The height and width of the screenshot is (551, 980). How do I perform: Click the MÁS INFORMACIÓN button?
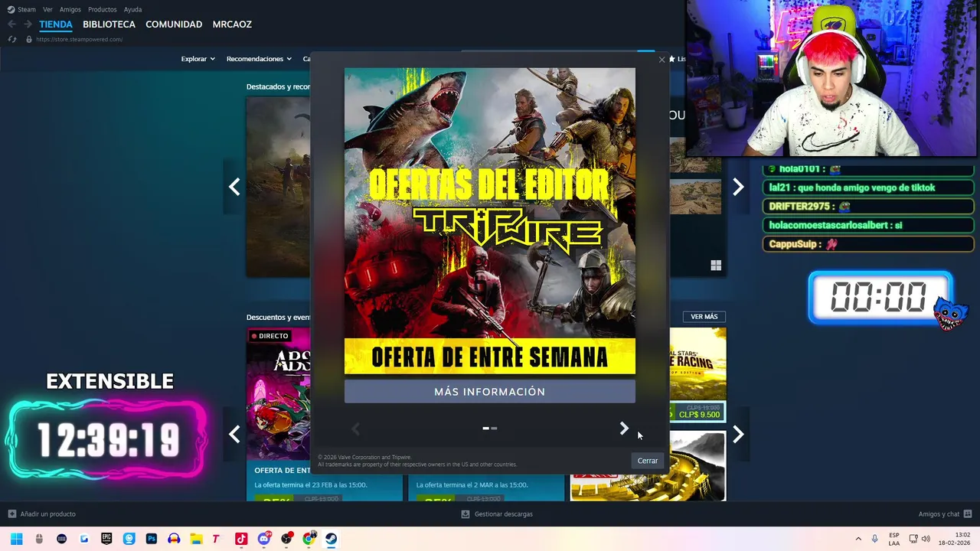490,392
